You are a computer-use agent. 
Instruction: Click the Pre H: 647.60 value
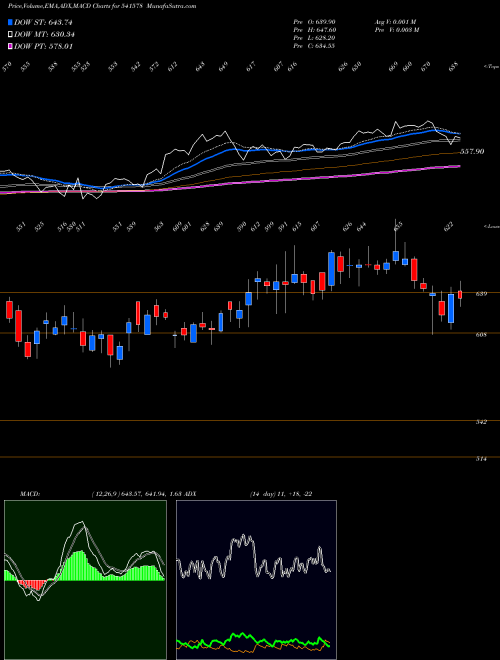(314, 30)
